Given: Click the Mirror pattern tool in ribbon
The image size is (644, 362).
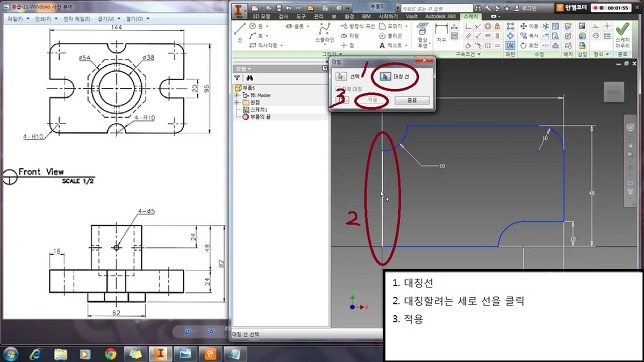Looking at the screenshot, I should pyautogui.click(x=510, y=45).
